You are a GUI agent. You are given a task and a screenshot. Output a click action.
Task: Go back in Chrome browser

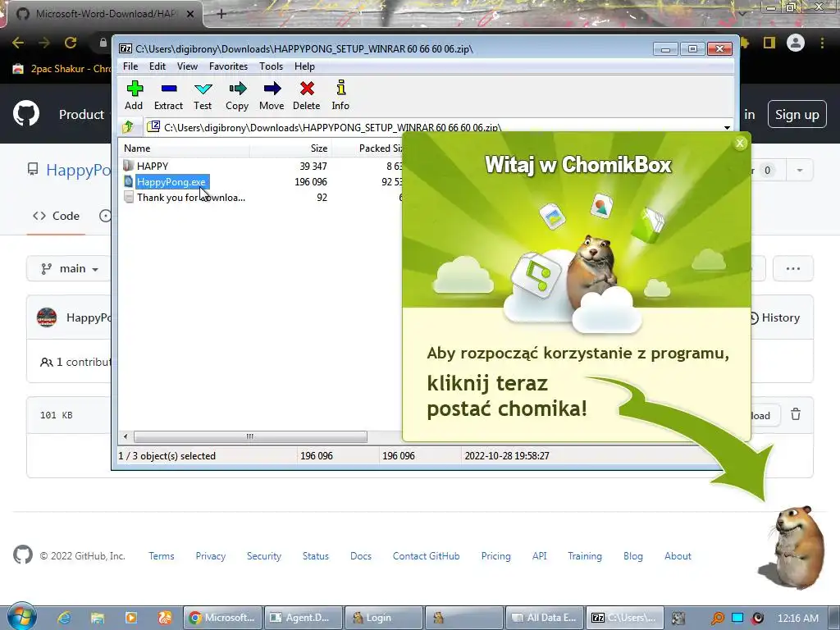[18, 43]
